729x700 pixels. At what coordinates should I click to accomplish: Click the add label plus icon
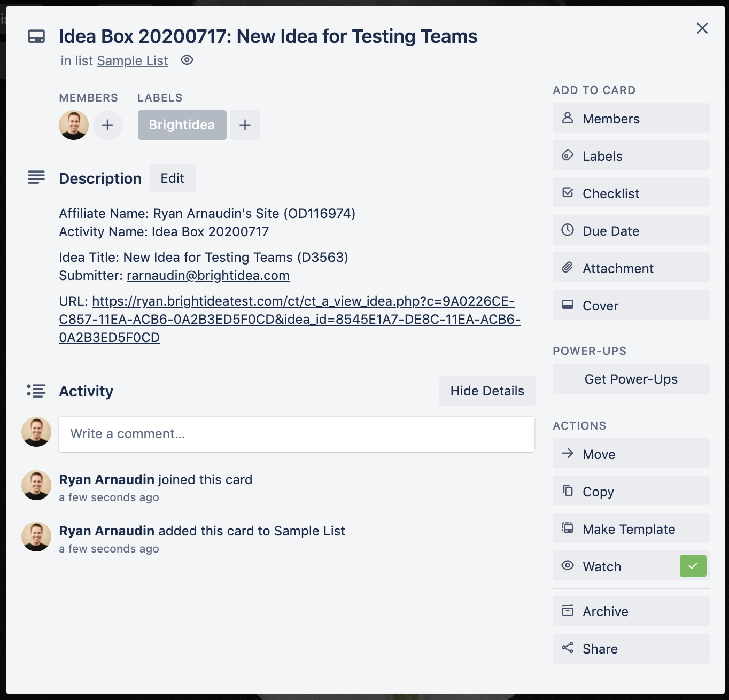tap(245, 125)
